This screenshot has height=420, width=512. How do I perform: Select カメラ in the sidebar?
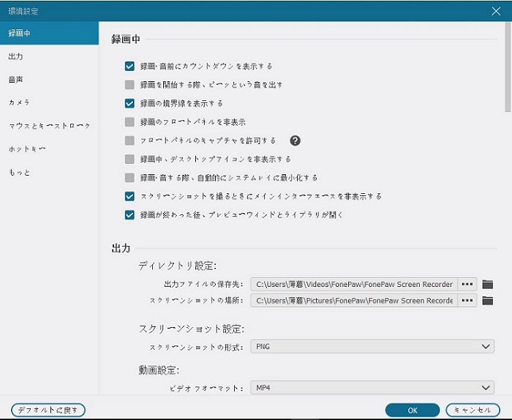point(49,102)
